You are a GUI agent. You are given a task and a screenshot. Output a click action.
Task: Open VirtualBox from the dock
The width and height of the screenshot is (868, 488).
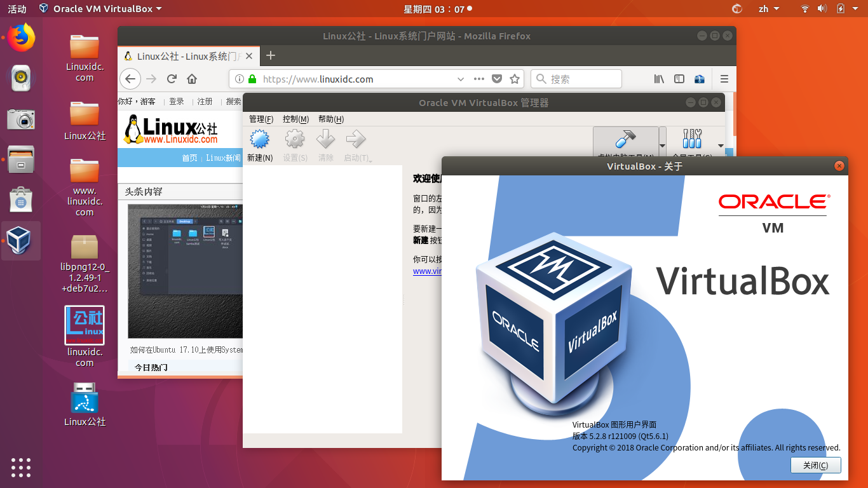click(x=20, y=241)
